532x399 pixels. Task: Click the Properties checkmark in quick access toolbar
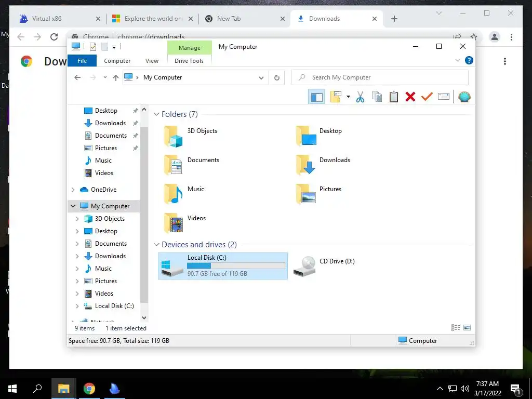coord(92,47)
